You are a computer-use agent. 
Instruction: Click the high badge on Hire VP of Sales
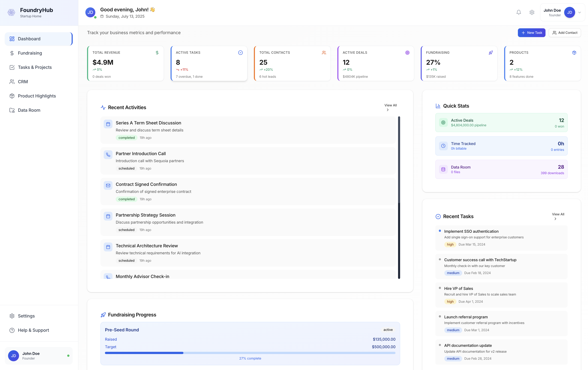point(450,302)
